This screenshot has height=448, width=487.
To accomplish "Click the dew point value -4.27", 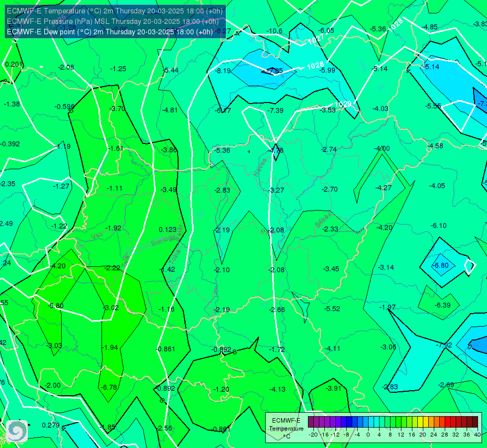I will (x=384, y=188).
